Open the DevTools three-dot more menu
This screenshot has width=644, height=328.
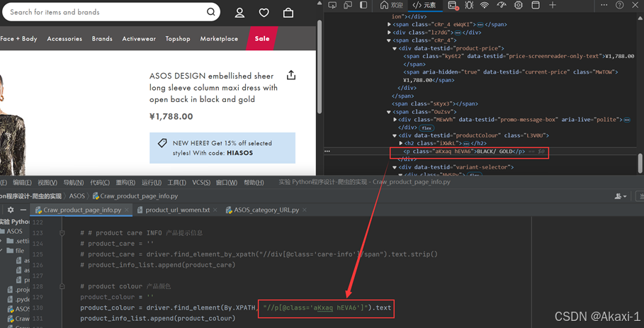click(x=604, y=5)
